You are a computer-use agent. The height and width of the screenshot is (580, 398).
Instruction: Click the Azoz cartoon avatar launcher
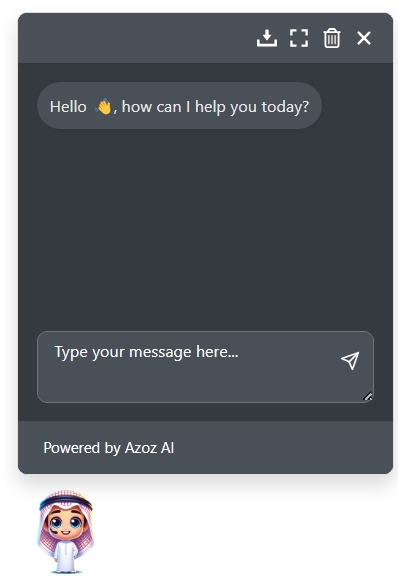(x=65, y=531)
